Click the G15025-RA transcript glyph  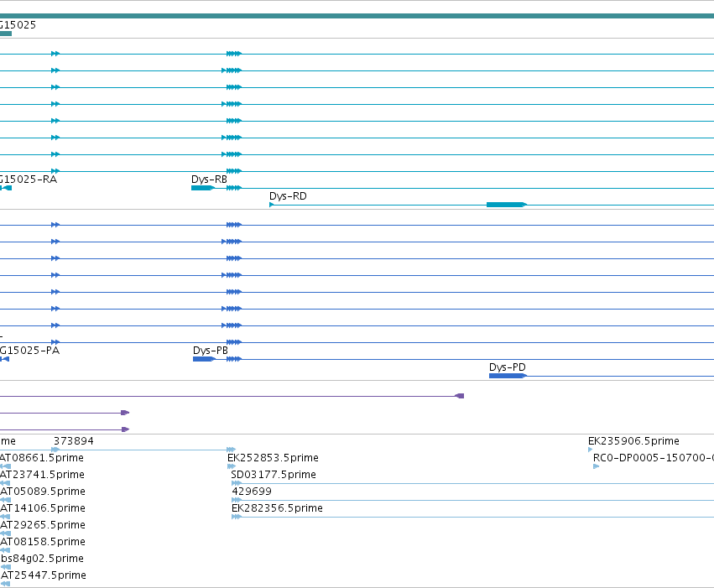pos(6,188)
